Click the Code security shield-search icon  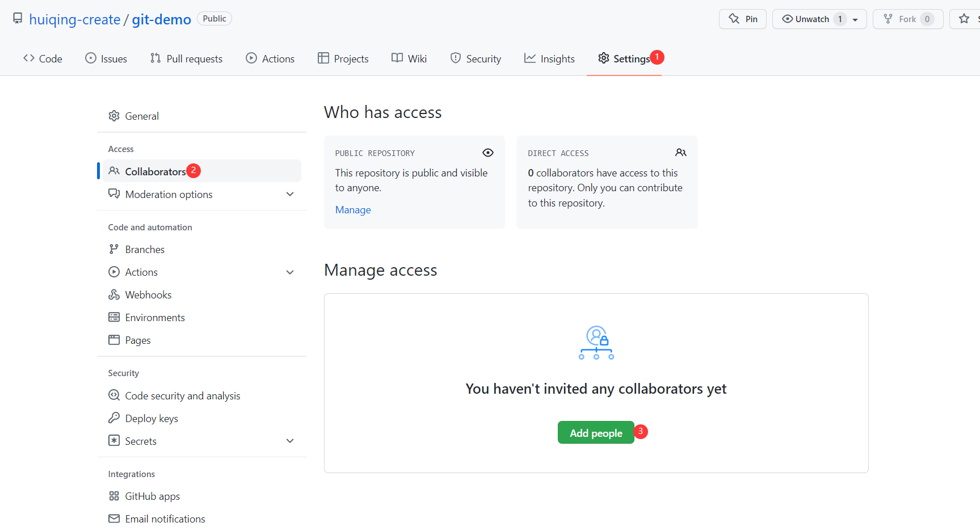pos(114,395)
